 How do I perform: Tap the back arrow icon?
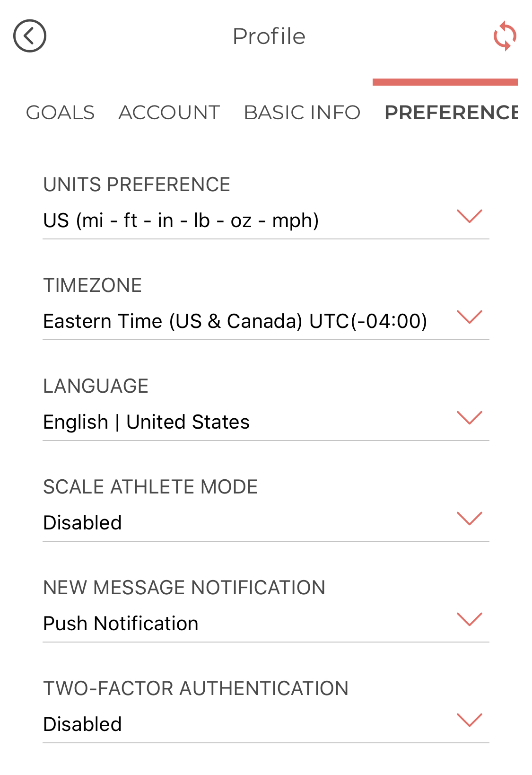tap(30, 36)
